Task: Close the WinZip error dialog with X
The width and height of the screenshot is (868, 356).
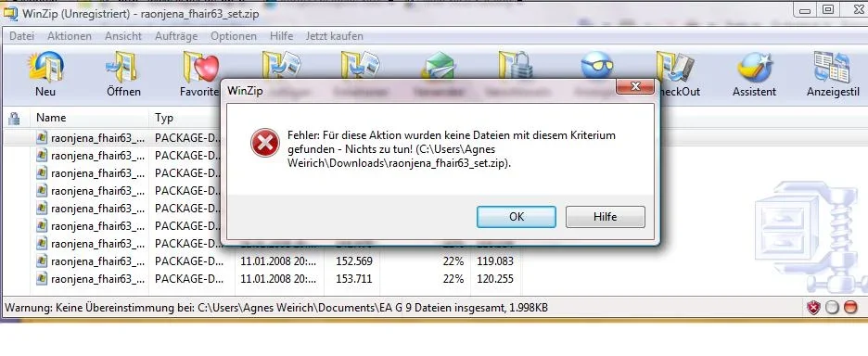Action: pos(635,86)
